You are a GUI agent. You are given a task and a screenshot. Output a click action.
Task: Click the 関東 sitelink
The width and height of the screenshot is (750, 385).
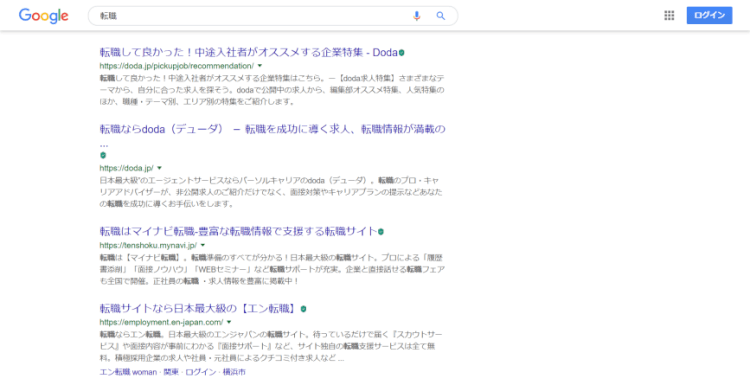(x=171, y=372)
